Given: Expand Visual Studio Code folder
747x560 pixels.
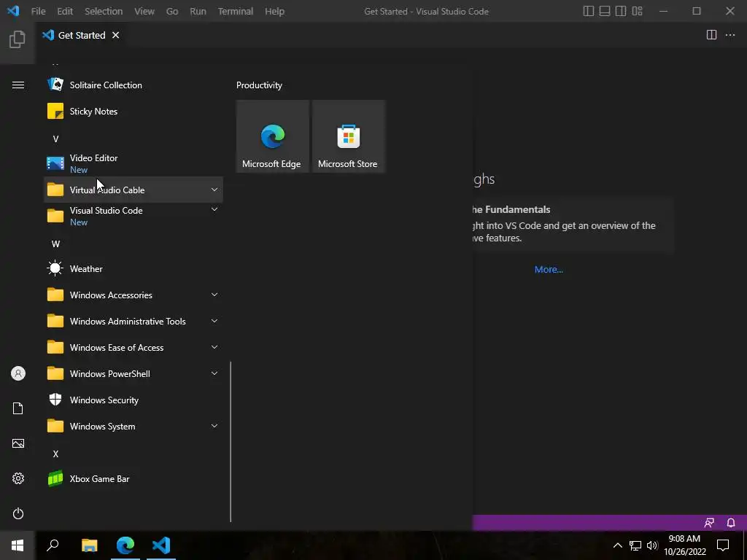Looking at the screenshot, I should point(133,216).
